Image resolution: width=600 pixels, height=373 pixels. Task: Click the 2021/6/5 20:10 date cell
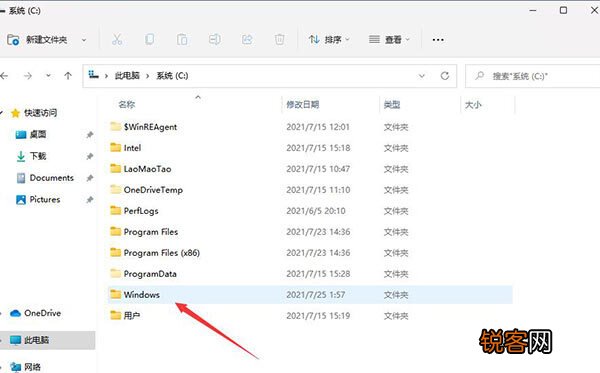(316, 211)
